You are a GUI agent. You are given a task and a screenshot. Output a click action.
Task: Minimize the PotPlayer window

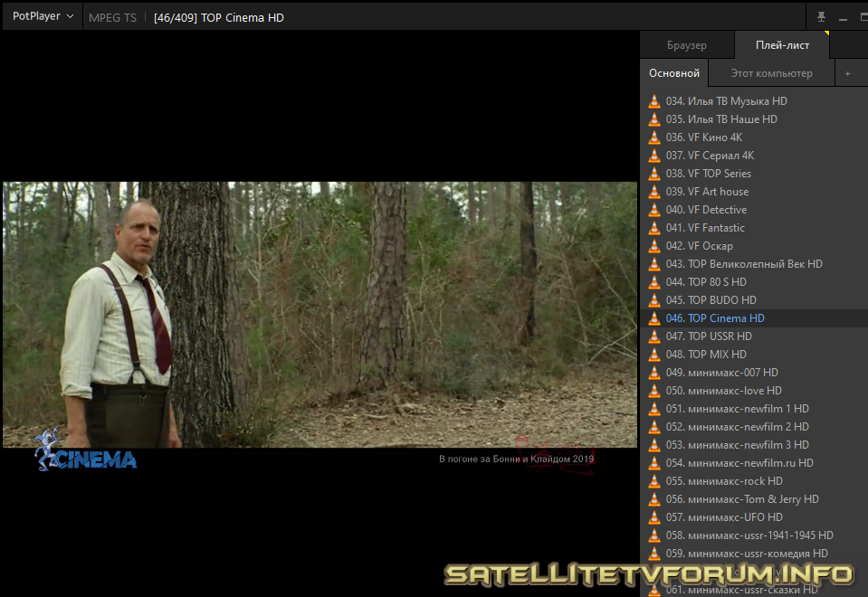pos(843,17)
